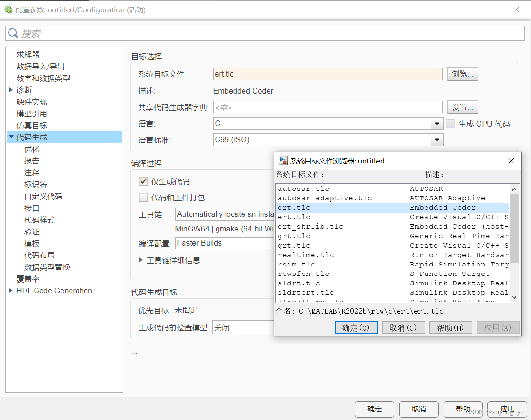Close the system target file browser dialog
Viewport: 531px width, 420px height.
tap(511, 161)
